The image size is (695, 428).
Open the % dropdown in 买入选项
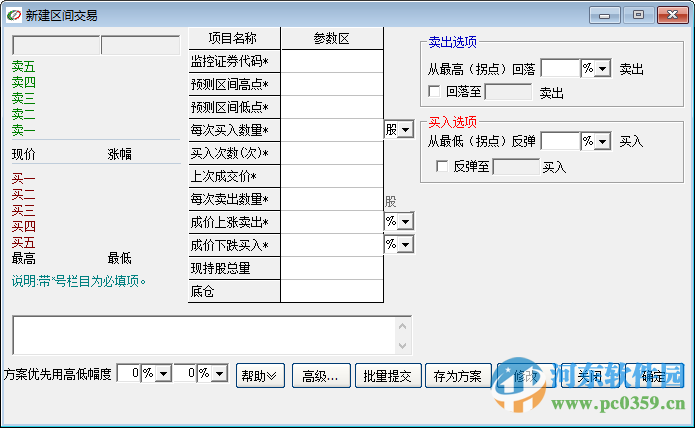[x=602, y=141]
